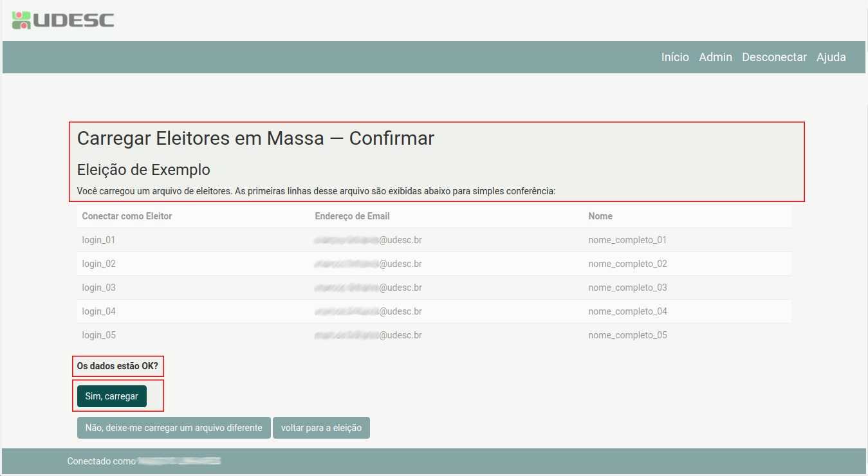This screenshot has height=476, width=868.
Task: Click nome_completo_02 in the table
Action: [x=627, y=264]
